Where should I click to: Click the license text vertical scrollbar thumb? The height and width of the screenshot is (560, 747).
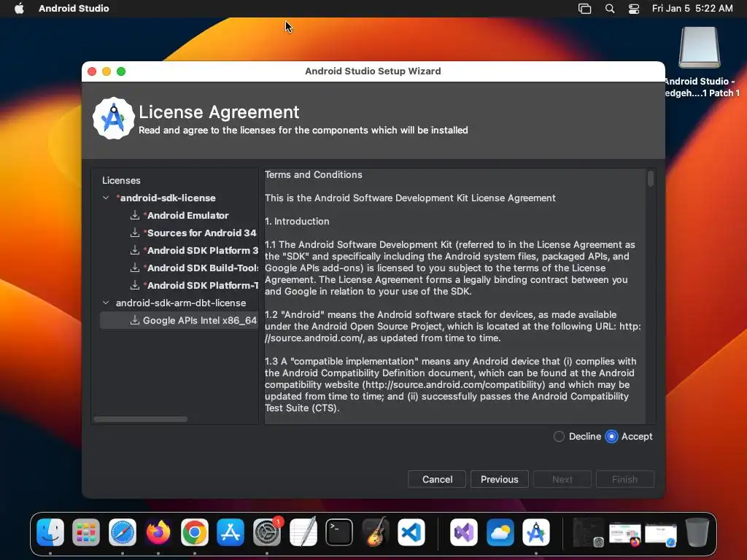650,179
